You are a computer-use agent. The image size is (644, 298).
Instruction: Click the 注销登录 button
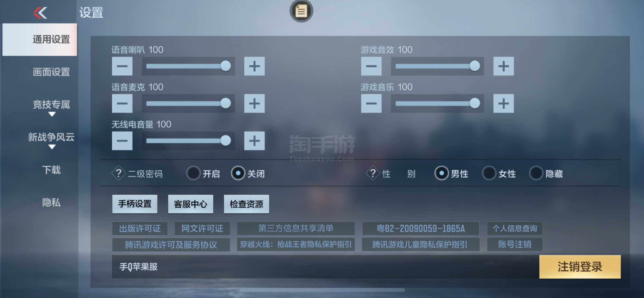580,267
